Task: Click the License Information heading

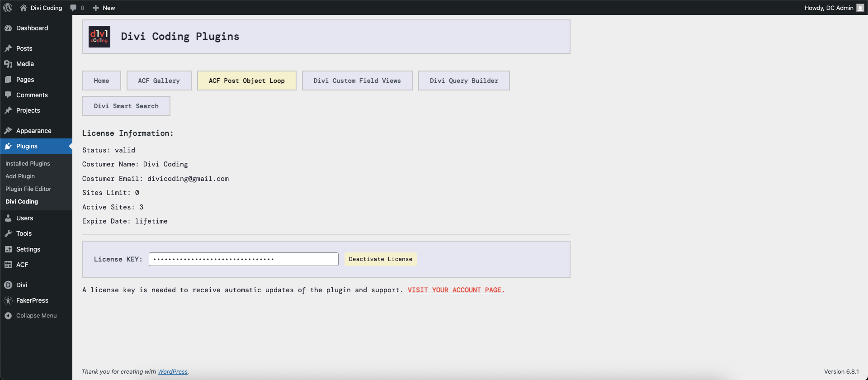Action: point(128,133)
